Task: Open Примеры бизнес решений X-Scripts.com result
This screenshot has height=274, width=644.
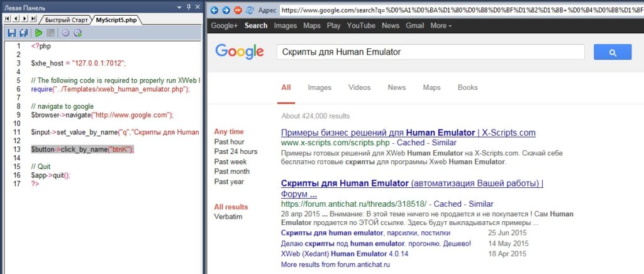Action: pos(408,133)
